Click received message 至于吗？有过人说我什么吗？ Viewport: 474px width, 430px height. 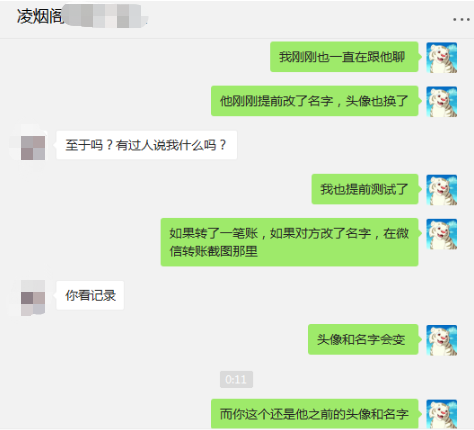(x=147, y=145)
